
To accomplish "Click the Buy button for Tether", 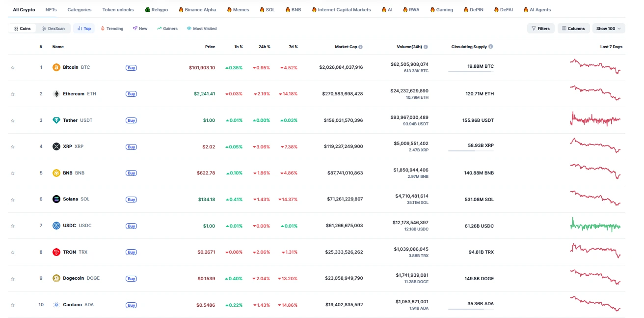I will click(x=131, y=120).
